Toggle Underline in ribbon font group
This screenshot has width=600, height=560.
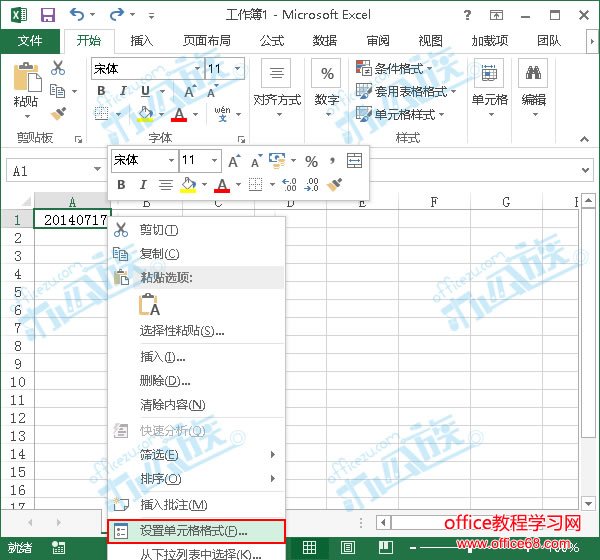point(145,91)
